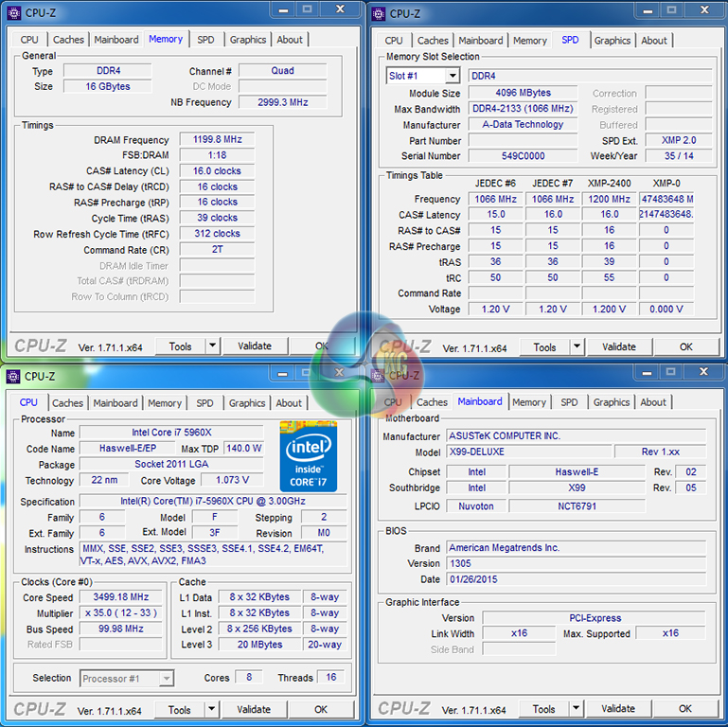728x727 pixels.
Task: Open Memory tab in Mainboard window
Action: 529,402
